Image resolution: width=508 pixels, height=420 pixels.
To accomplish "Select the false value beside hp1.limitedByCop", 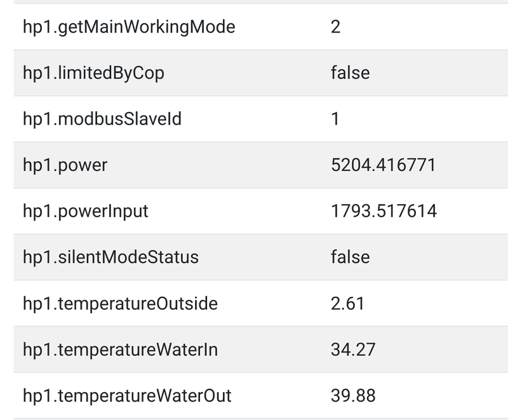I will click(350, 73).
